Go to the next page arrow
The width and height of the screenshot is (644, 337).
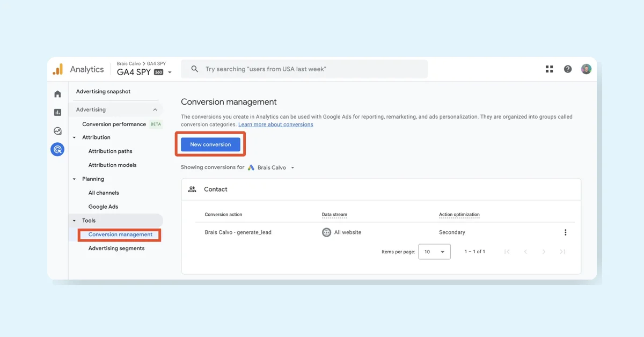point(544,252)
